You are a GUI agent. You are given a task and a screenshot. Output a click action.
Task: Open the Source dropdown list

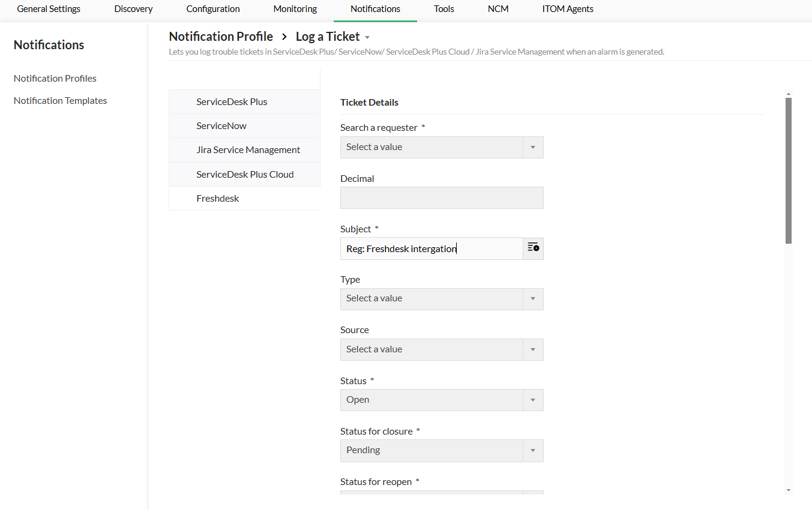(442, 349)
